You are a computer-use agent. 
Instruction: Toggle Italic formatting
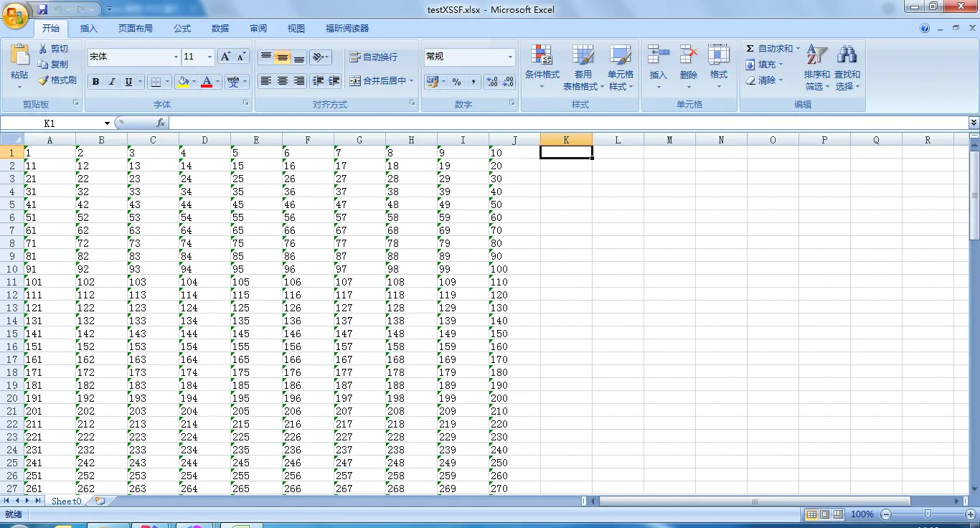(x=112, y=82)
